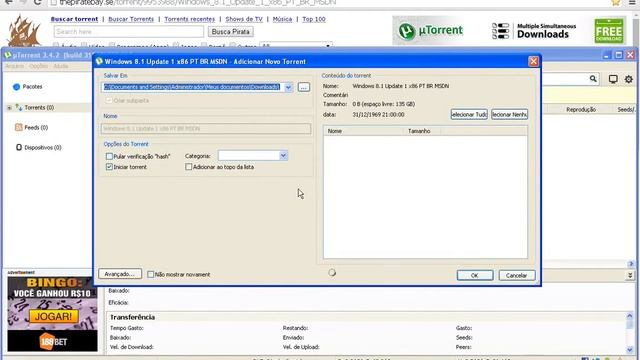
Task: Click the Reprodução column header
Action: [581, 109]
